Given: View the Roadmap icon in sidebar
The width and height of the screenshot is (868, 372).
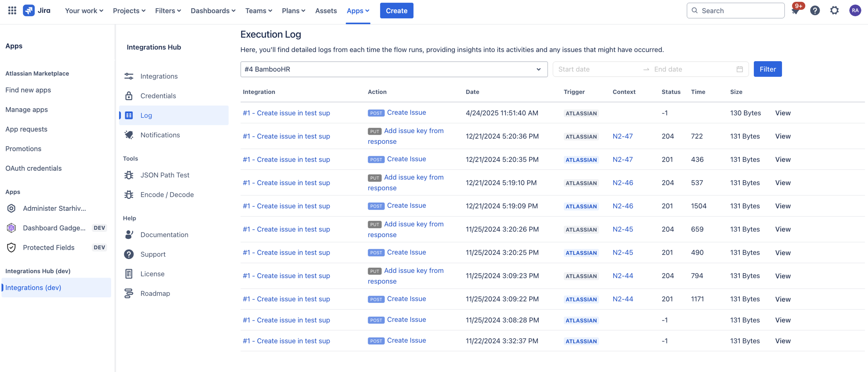Looking at the screenshot, I should click(129, 293).
